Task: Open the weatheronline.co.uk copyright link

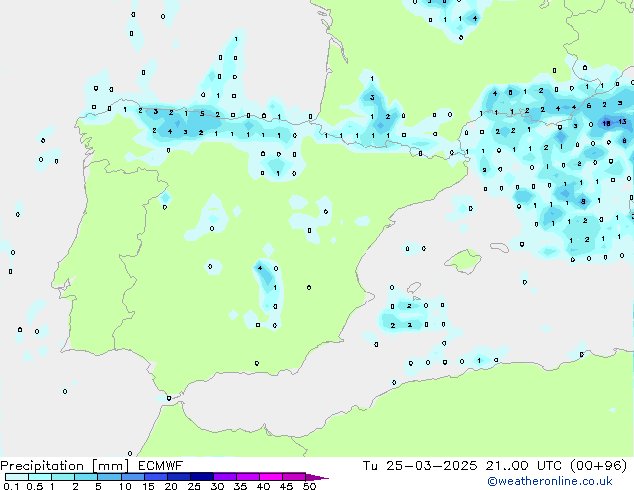Action: pos(549,481)
